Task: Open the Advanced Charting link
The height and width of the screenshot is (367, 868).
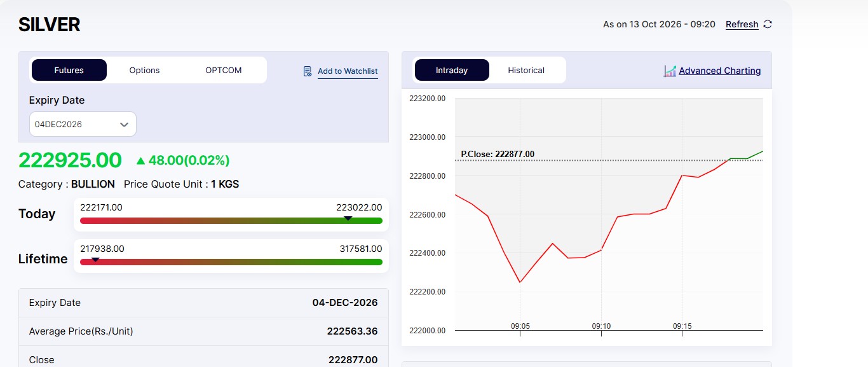Action: 720,71
